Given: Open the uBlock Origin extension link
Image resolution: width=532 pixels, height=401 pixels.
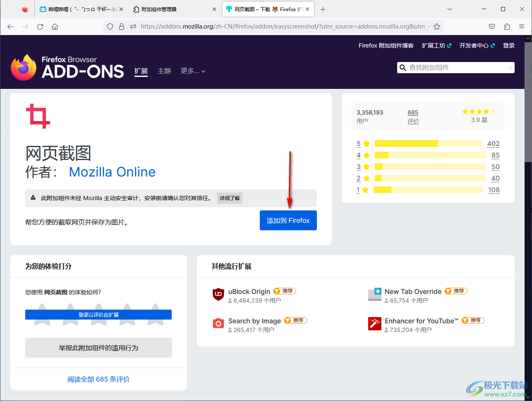Looking at the screenshot, I should pyautogui.click(x=249, y=291).
